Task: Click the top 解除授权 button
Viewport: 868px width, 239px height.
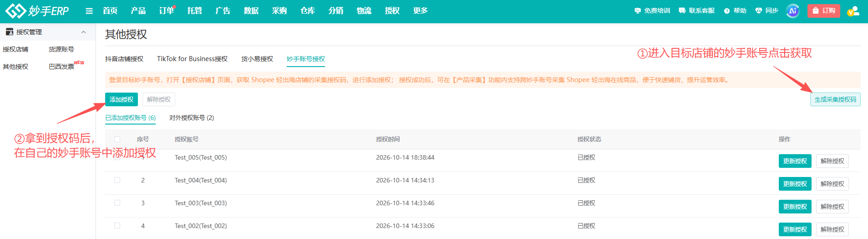Action: (x=159, y=99)
